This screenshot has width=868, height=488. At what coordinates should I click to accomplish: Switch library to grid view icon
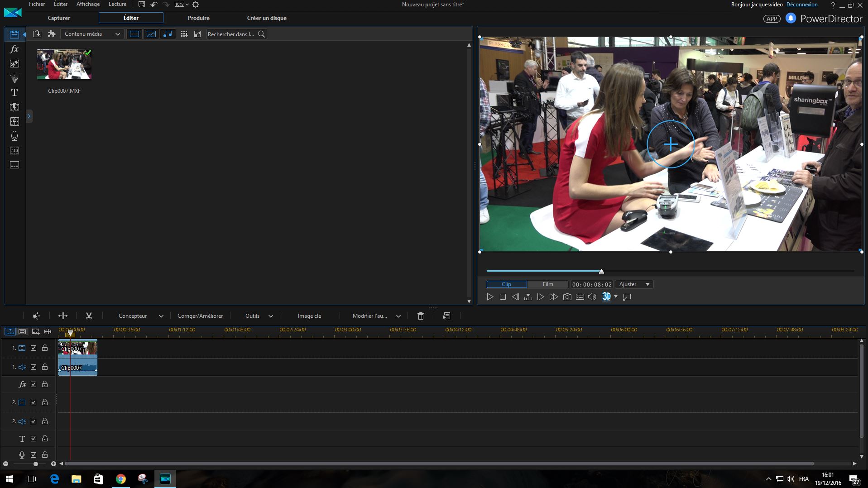click(184, 34)
